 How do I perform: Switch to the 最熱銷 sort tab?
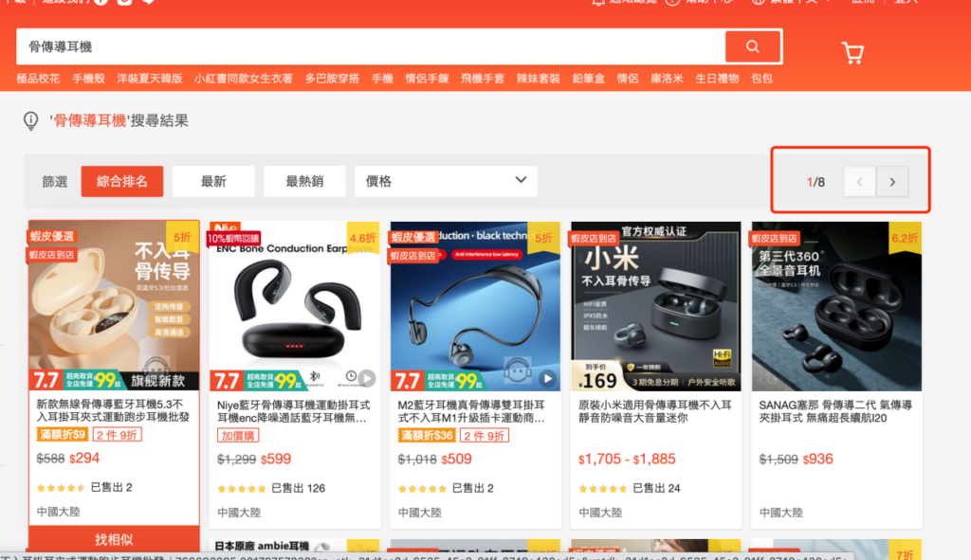[304, 181]
